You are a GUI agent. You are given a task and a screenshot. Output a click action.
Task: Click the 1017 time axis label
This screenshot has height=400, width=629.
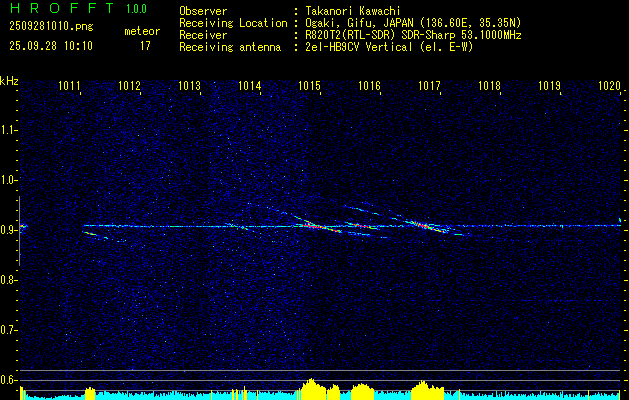coord(429,85)
